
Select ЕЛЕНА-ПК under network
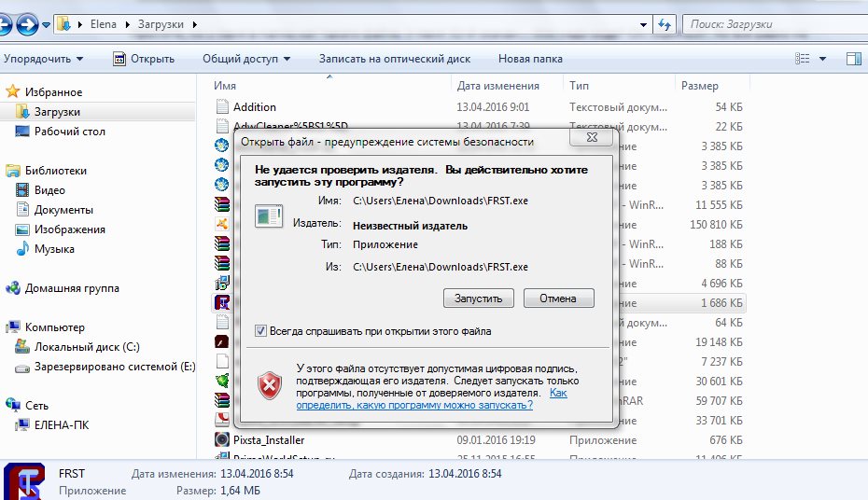click(62, 425)
